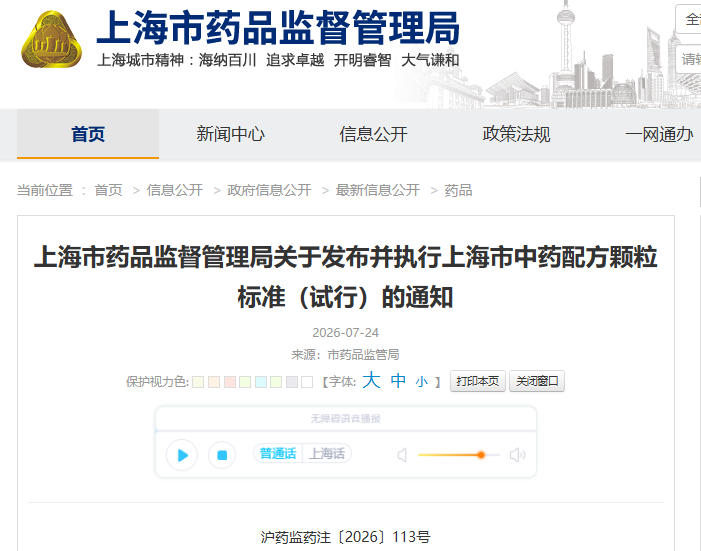This screenshot has width=701, height=551.
Task: Mute using the low volume speaker icon
Action: (402, 455)
